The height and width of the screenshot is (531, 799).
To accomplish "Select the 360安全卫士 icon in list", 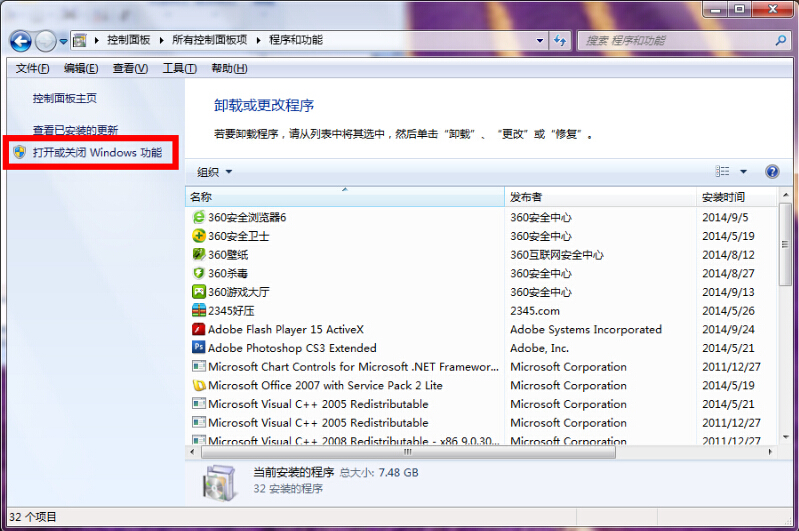I will click(198, 236).
